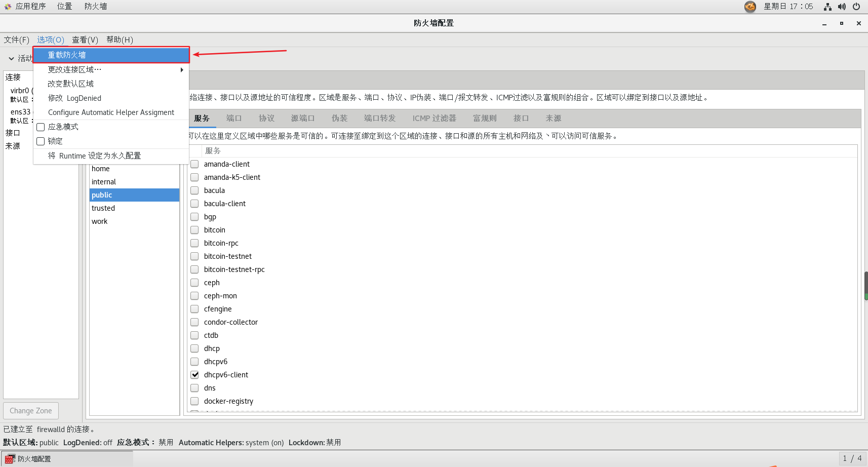
Task: Open 文件(F) menu
Action: [17, 40]
